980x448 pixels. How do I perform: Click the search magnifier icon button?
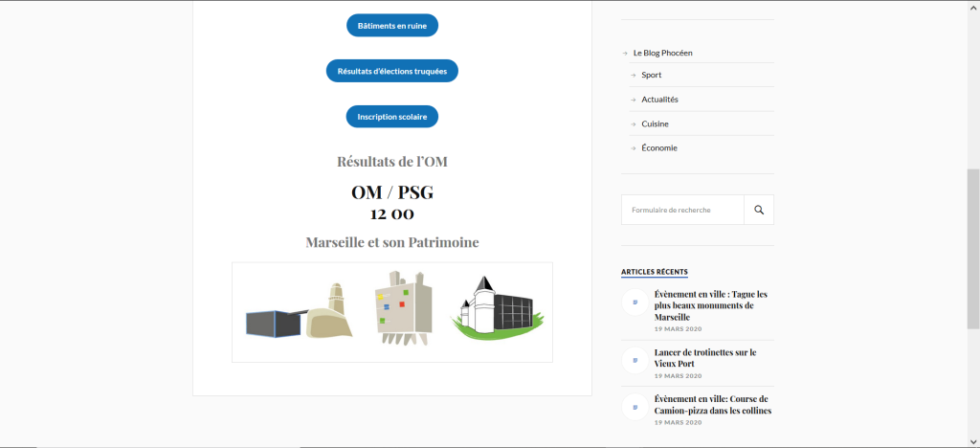coord(759,210)
